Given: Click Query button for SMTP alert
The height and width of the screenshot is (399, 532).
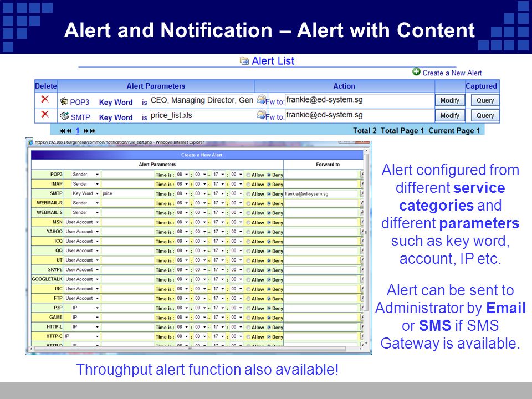Looking at the screenshot, I should [x=485, y=116].
